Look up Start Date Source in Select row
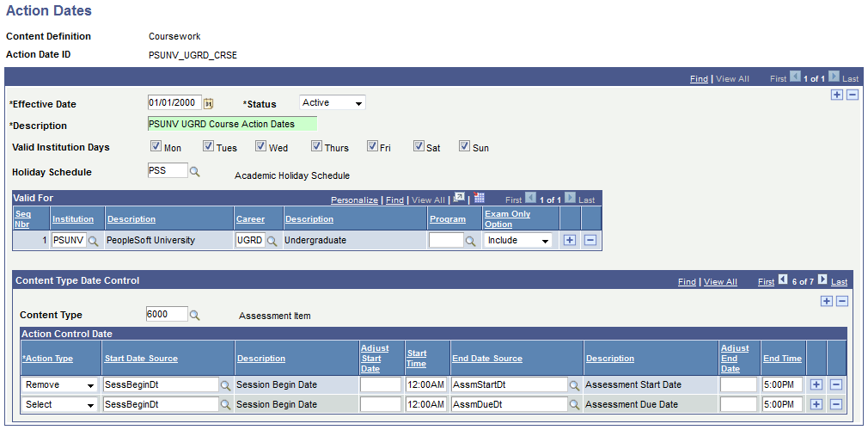 pyautogui.click(x=225, y=404)
